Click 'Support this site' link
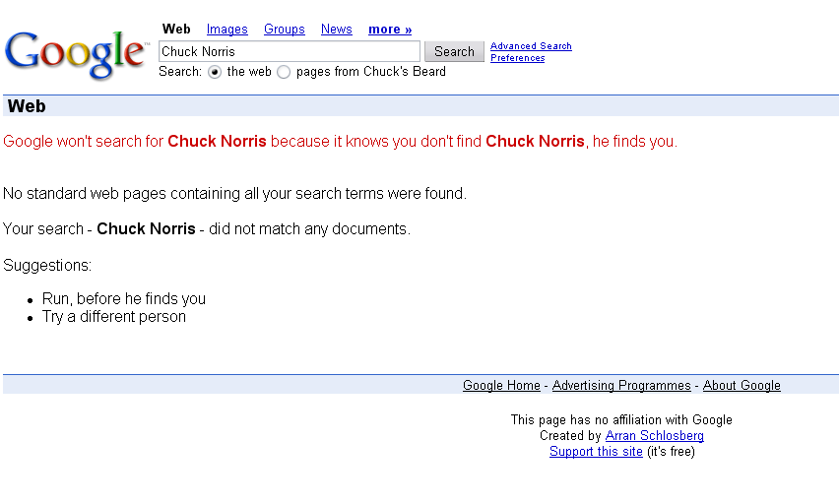This screenshot has height=504, width=839. point(596,452)
